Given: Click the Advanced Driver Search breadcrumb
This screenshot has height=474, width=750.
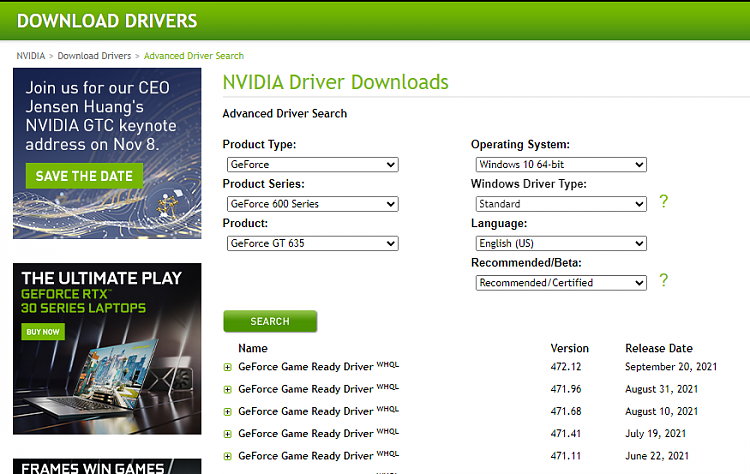Looking at the screenshot, I should pyautogui.click(x=194, y=56).
